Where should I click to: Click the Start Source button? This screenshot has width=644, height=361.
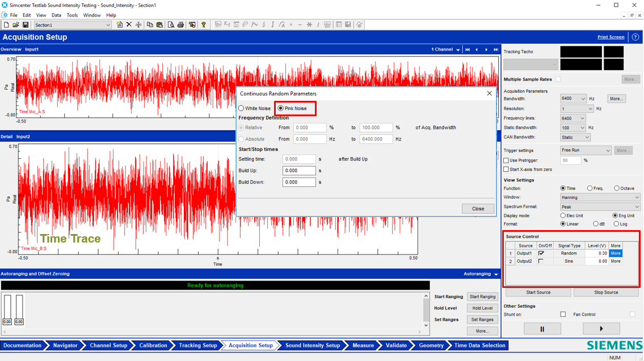click(538, 292)
